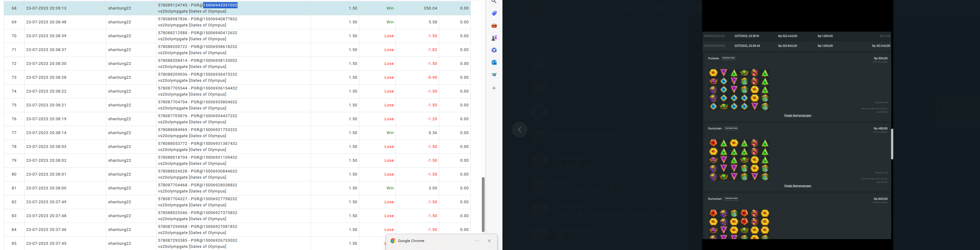980x250 pixels.
Task: Click the Putaran symbol grid thumbnail
Action: (739, 90)
